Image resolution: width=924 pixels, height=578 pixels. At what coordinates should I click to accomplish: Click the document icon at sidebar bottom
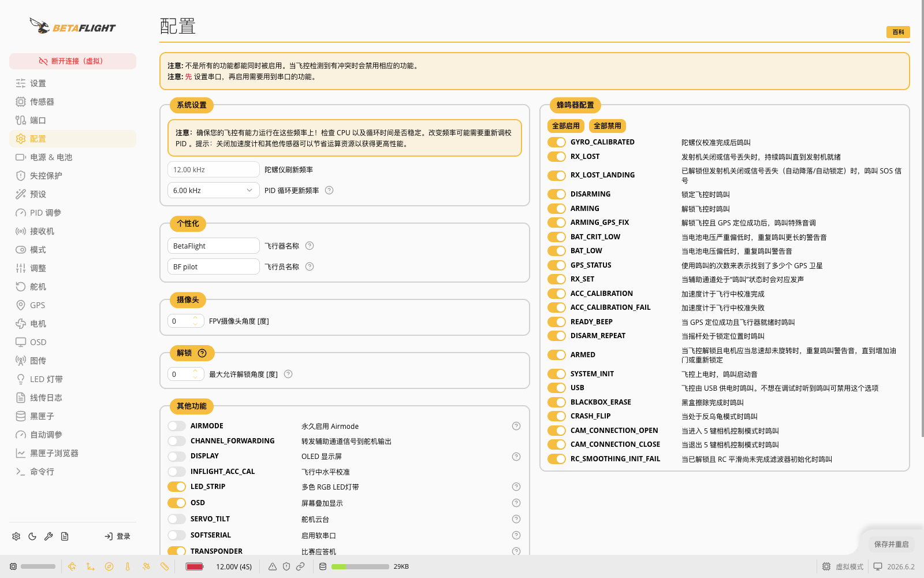(65, 536)
